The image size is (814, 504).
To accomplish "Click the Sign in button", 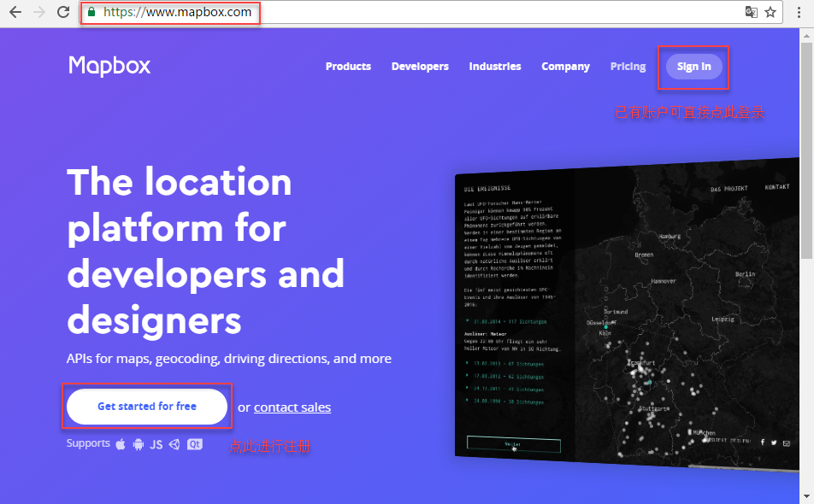I will [693, 66].
